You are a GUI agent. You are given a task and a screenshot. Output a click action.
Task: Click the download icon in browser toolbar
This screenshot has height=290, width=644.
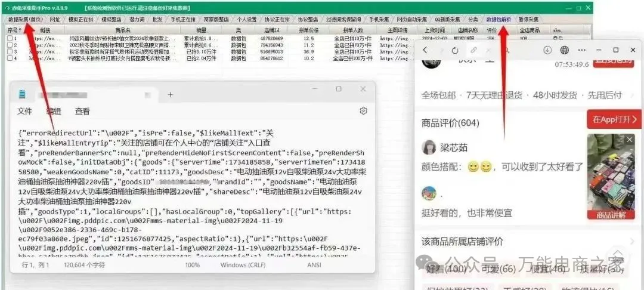pyautogui.click(x=547, y=50)
